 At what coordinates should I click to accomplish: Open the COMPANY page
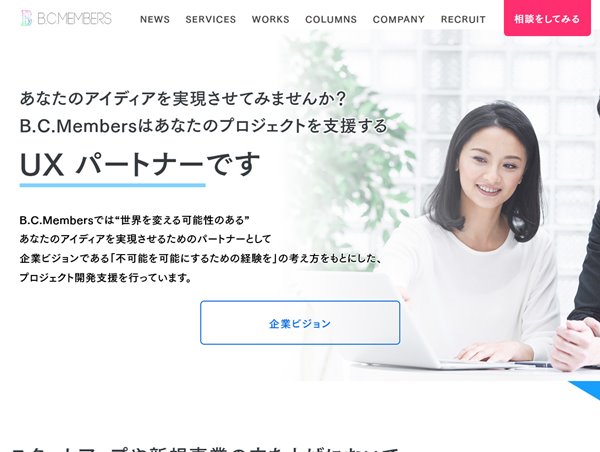(x=398, y=19)
